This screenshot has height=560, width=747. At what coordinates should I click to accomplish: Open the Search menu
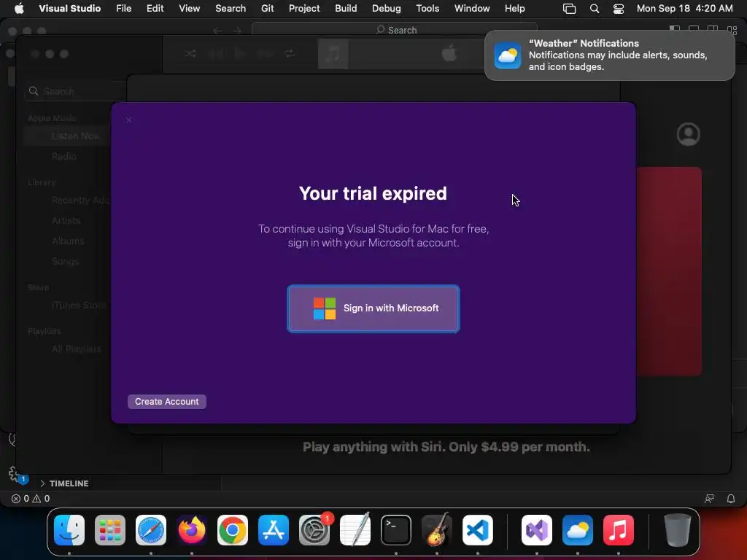(231, 8)
